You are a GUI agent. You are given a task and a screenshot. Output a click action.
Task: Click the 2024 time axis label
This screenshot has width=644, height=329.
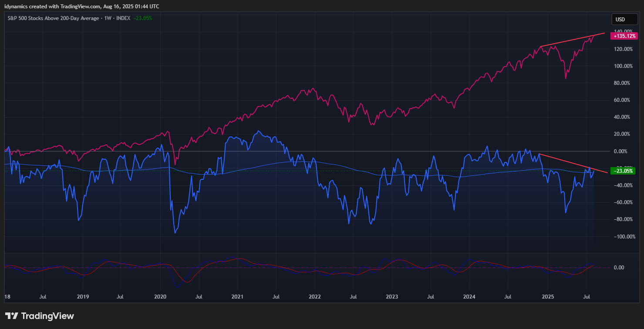pos(469,297)
